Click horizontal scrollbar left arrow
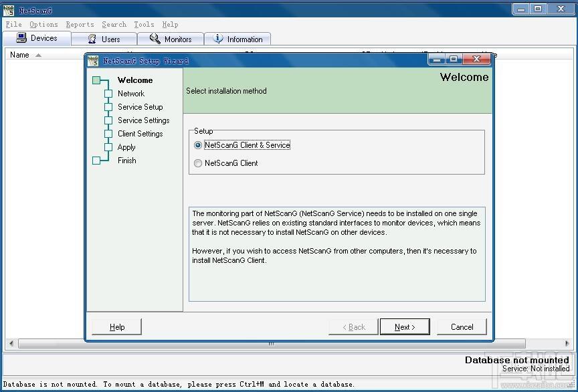Image resolution: width=578 pixels, height=392 pixels. tap(11, 344)
